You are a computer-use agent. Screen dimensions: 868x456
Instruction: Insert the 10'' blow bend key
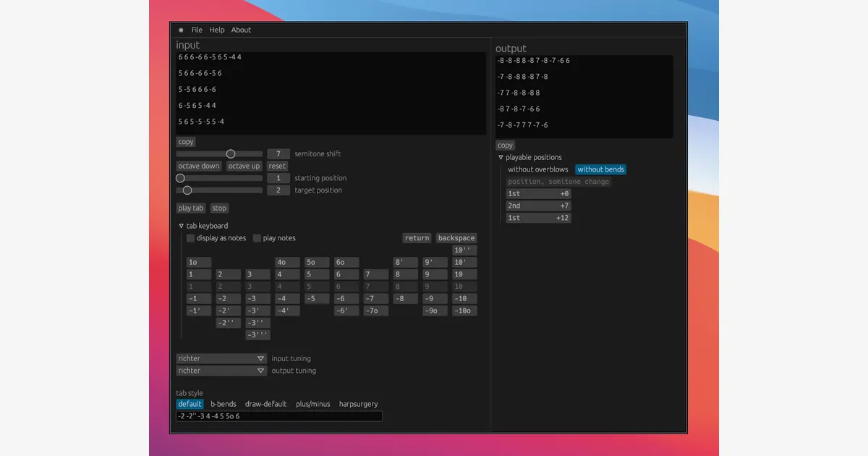click(464, 250)
